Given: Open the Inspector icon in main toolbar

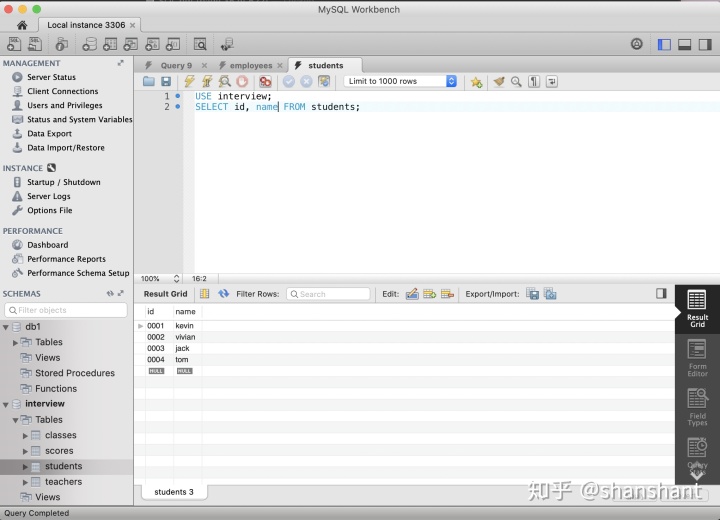Looking at the screenshot, I should pos(62,45).
